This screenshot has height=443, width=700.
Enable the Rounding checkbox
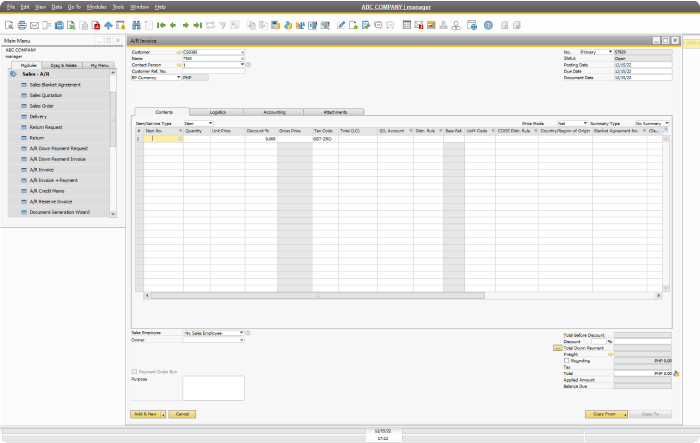(x=567, y=360)
